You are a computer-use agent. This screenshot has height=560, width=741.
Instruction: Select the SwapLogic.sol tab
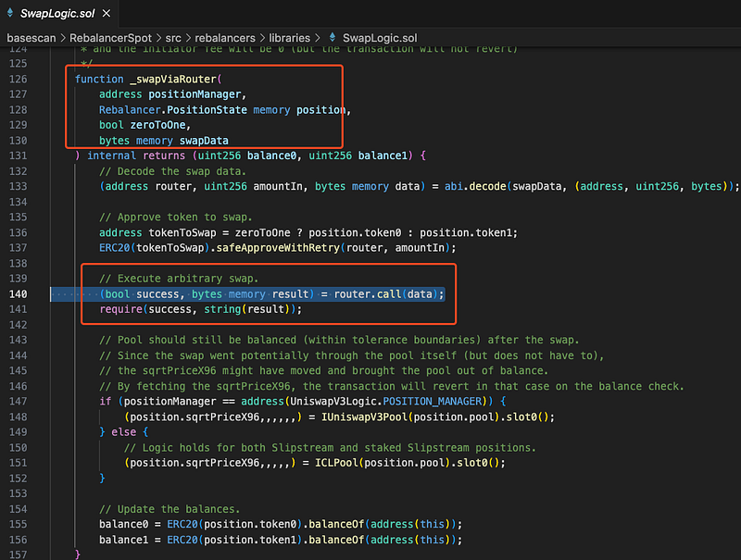pyautogui.click(x=54, y=14)
